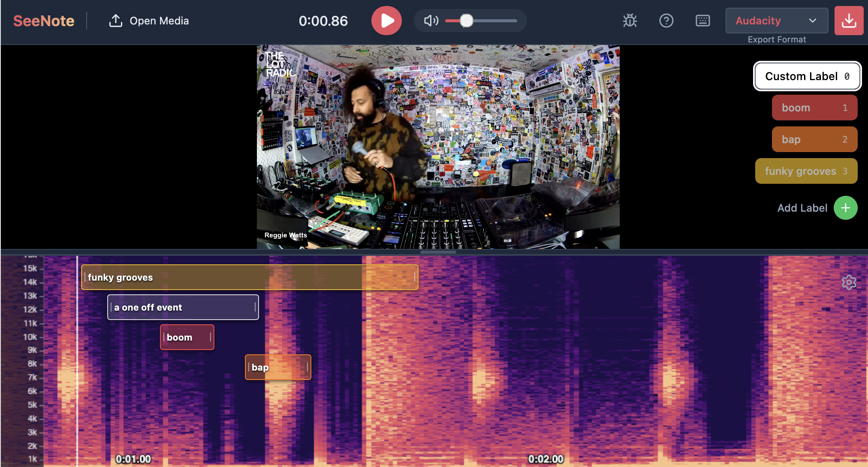Open the help question mark icon
The height and width of the screenshot is (467, 868).
click(x=666, y=21)
